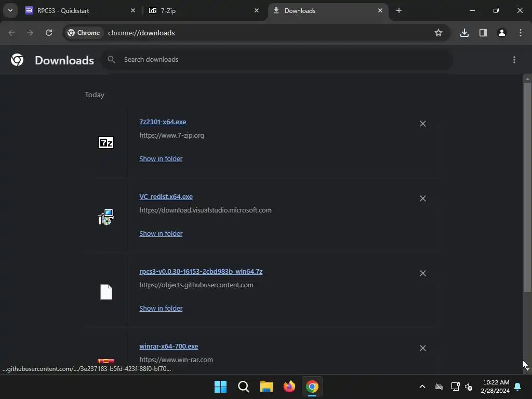Click the Today date heading
Image resolution: width=532 pixels, height=399 pixels.
[95, 95]
